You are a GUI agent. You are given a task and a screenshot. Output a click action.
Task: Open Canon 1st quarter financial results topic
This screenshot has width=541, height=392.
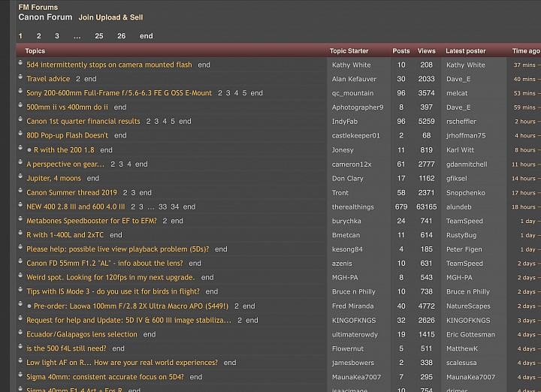point(83,122)
